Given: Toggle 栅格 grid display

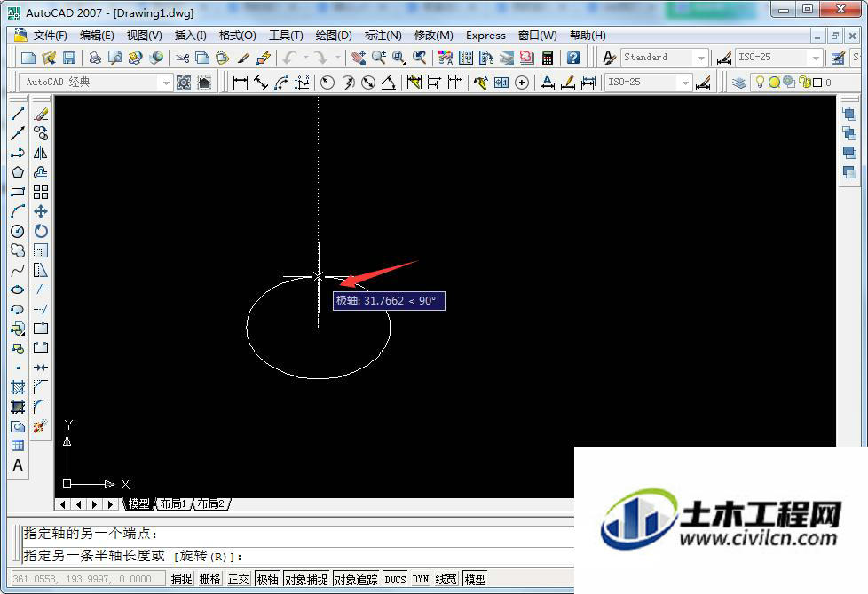Looking at the screenshot, I should 209,579.
